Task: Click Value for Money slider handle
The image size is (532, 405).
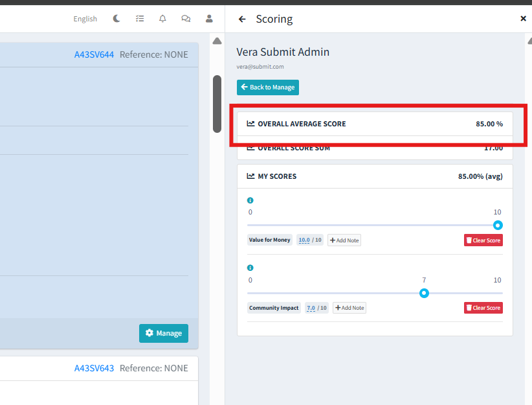Action: [498, 226]
